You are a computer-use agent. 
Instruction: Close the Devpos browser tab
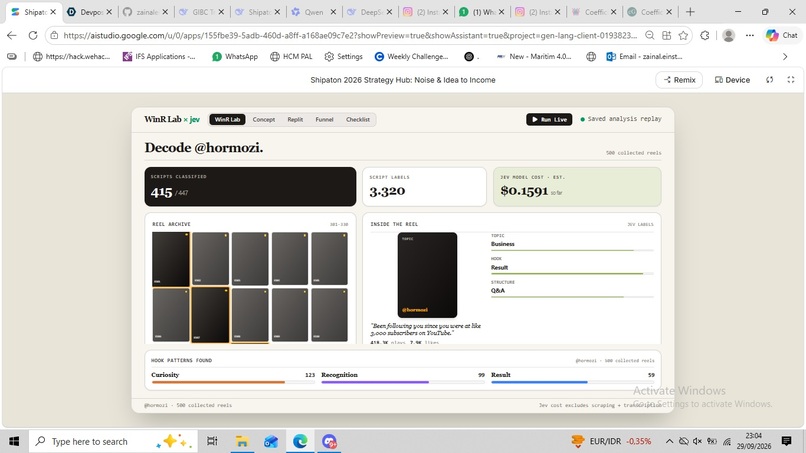click(x=109, y=12)
